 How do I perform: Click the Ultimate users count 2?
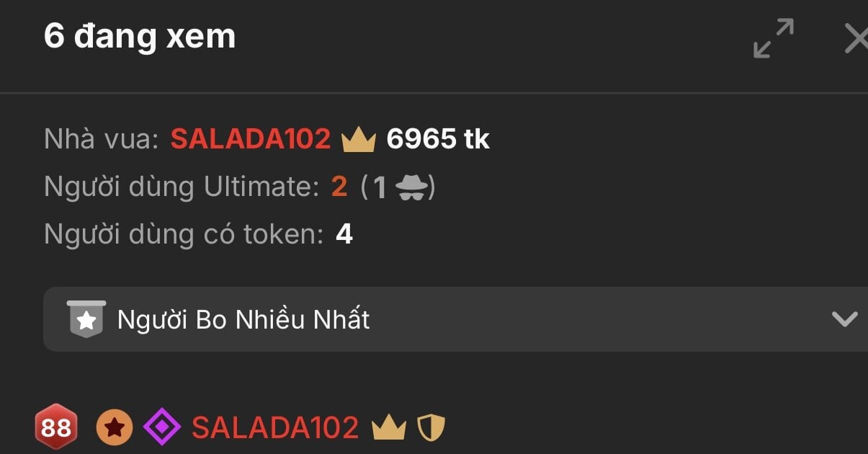[x=339, y=187]
